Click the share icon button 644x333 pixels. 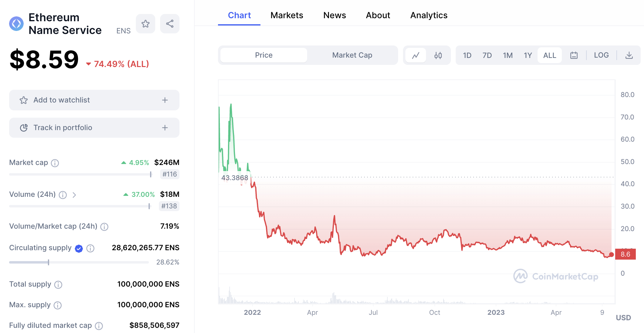pyautogui.click(x=170, y=24)
